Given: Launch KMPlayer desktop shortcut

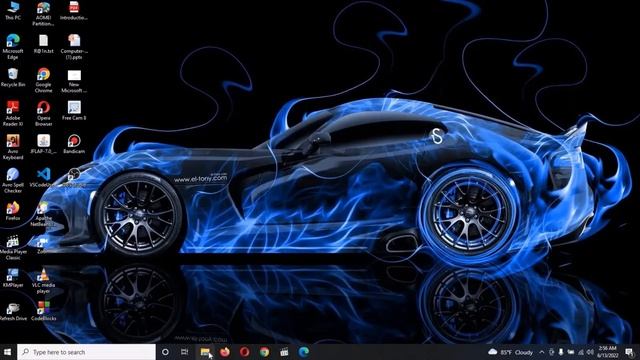Looking at the screenshot, I should pos(13,278).
